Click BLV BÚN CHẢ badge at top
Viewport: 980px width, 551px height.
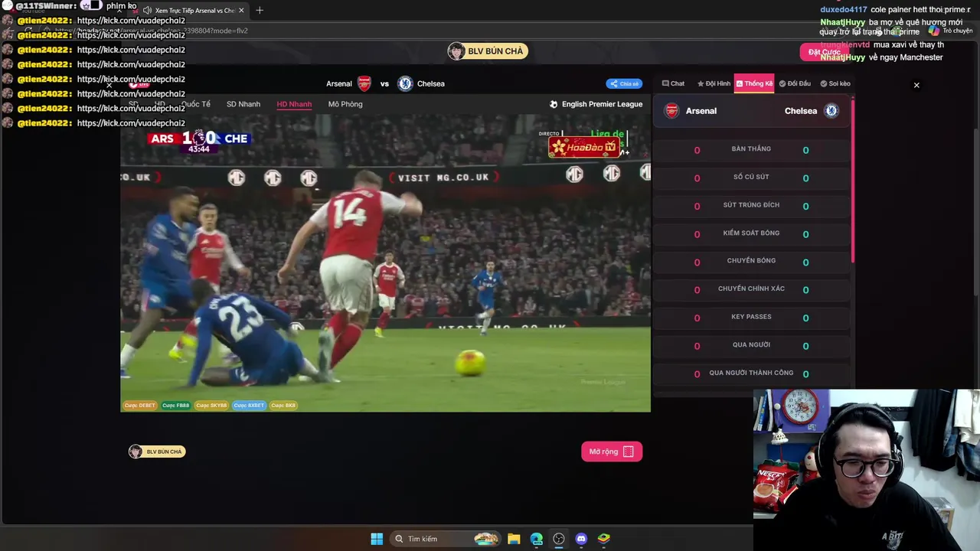pos(488,51)
